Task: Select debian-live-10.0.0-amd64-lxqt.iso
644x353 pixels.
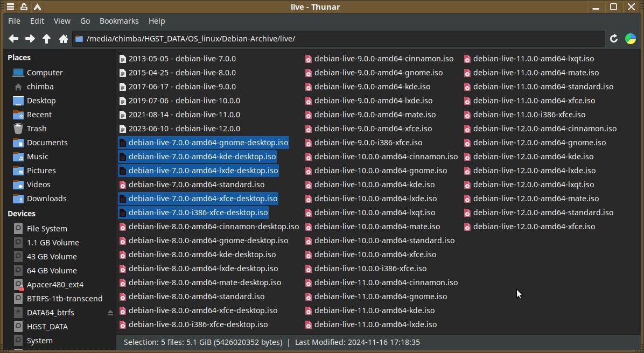Action: [370, 213]
